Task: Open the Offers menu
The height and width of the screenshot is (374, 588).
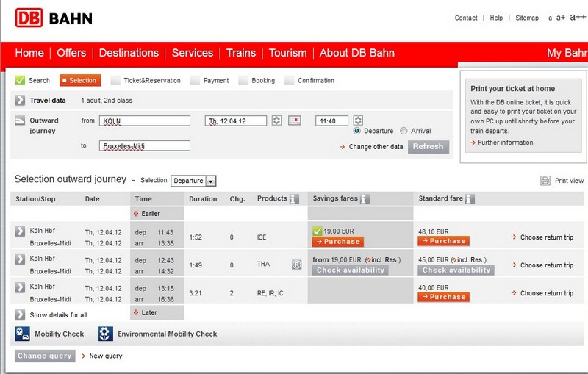Action: 71,53
